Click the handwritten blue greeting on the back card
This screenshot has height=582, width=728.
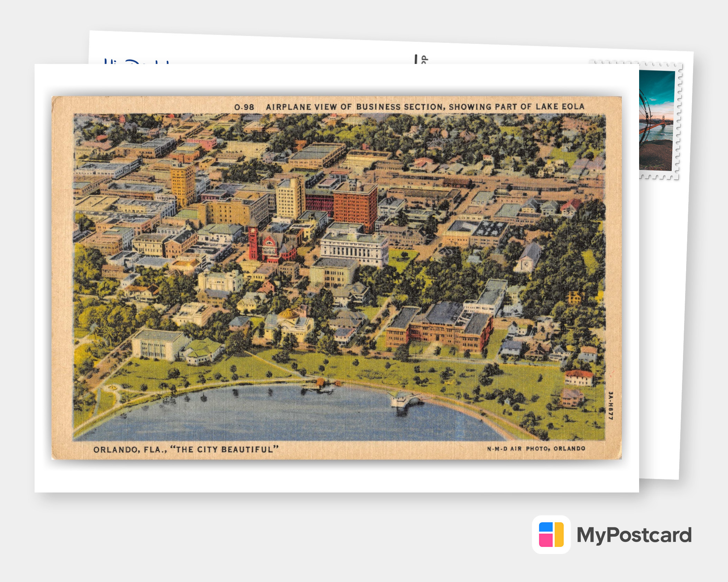(137, 61)
